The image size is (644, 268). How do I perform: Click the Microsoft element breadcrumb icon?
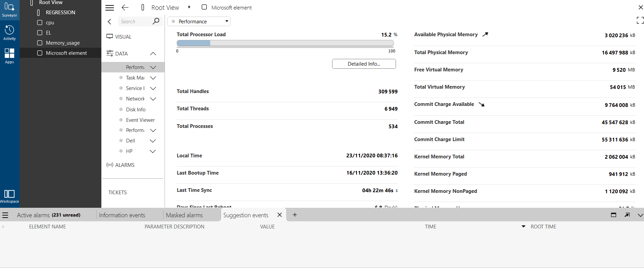[x=204, y=7]
